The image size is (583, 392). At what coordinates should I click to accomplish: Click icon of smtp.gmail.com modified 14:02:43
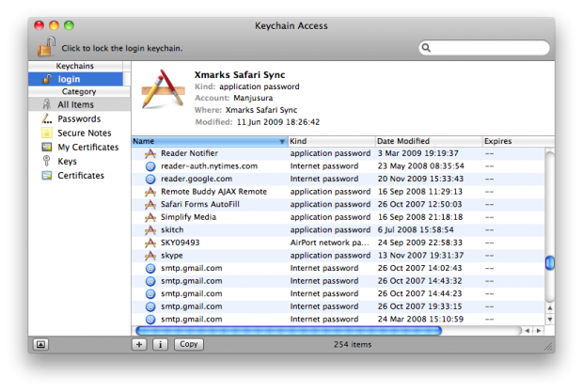pyautogui.click(x=150, y=268)
